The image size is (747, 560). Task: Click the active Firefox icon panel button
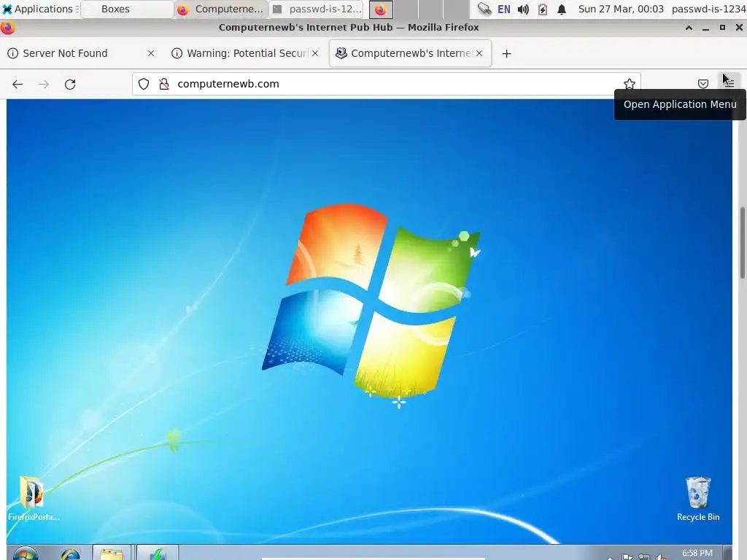point(381,9)
